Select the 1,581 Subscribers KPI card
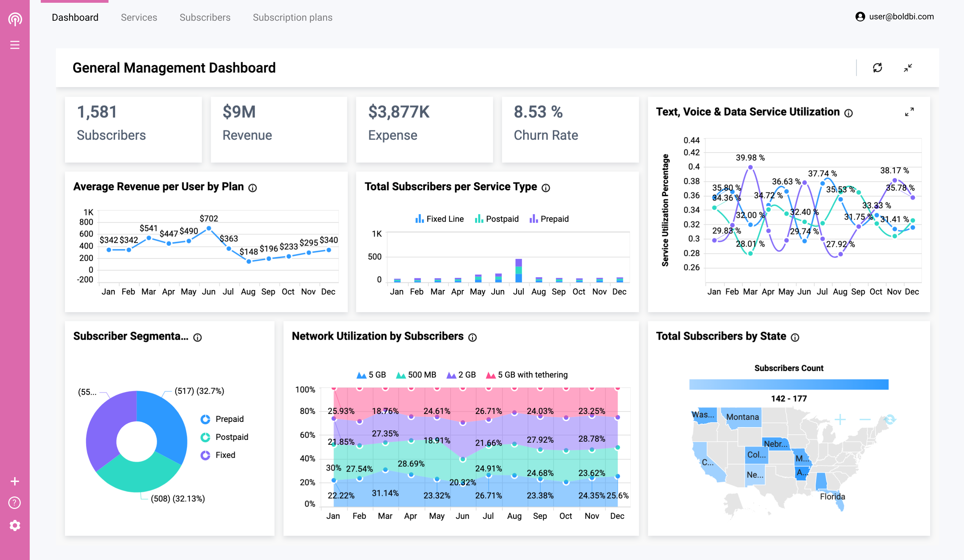 tap(133, 129)
